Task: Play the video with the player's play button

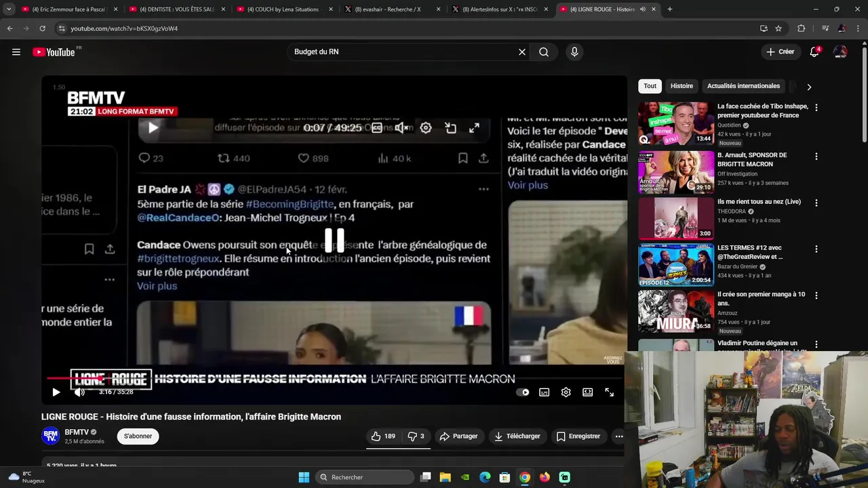Action: [56, 392]
